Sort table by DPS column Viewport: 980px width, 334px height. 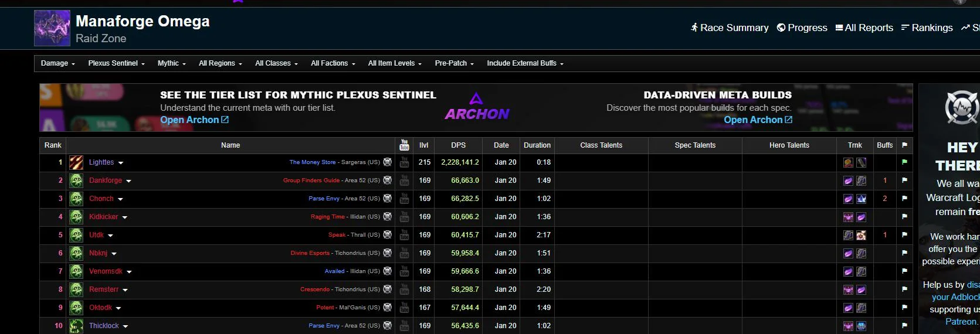pyautogui.click(x=459, y=145)
